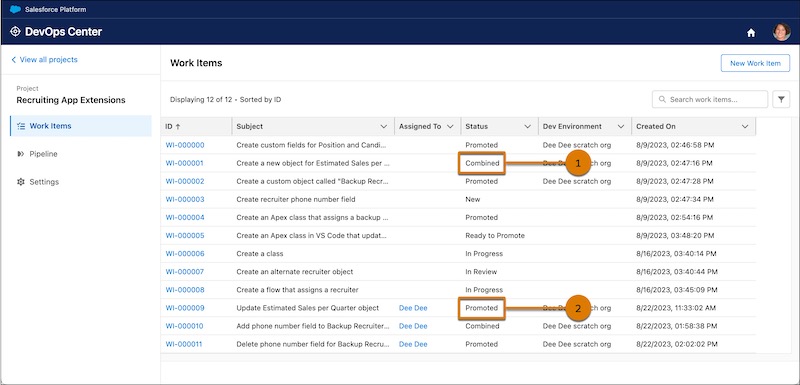The height and width of the screenshot is (385, 800).
Task: Click 'Create recruiter phone number field' subject
Action: tap(296, 199)
